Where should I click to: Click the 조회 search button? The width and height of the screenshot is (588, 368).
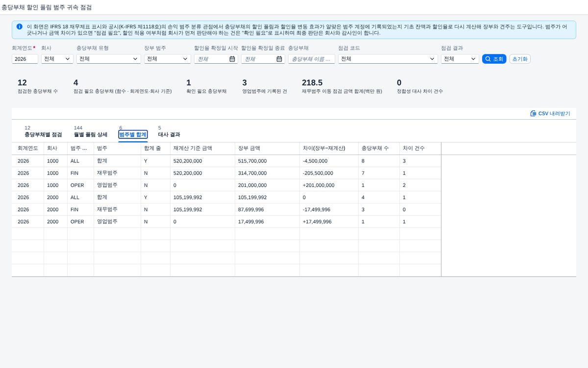(494, 59)
